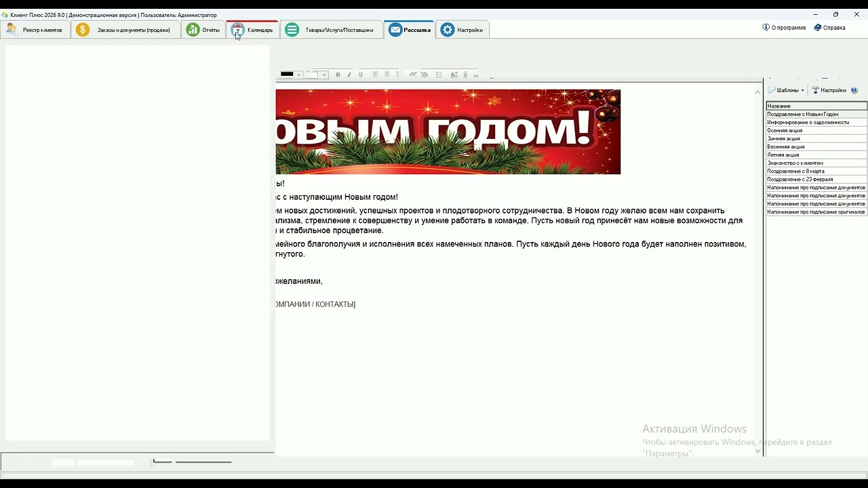This screenshot has width=868, height=488.
Task: Click the print icon in editor toolbar
Action: [x=475, y=75]
